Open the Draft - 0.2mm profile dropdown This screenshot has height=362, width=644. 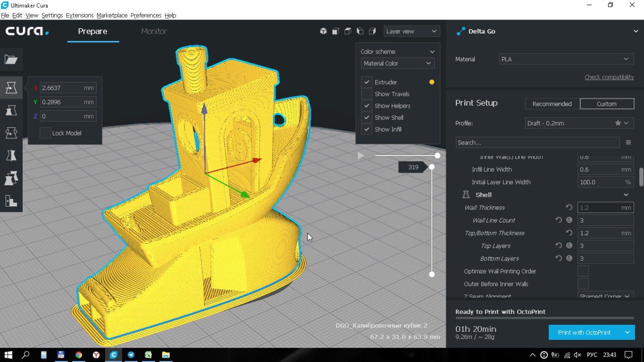(x=580, y=123)
